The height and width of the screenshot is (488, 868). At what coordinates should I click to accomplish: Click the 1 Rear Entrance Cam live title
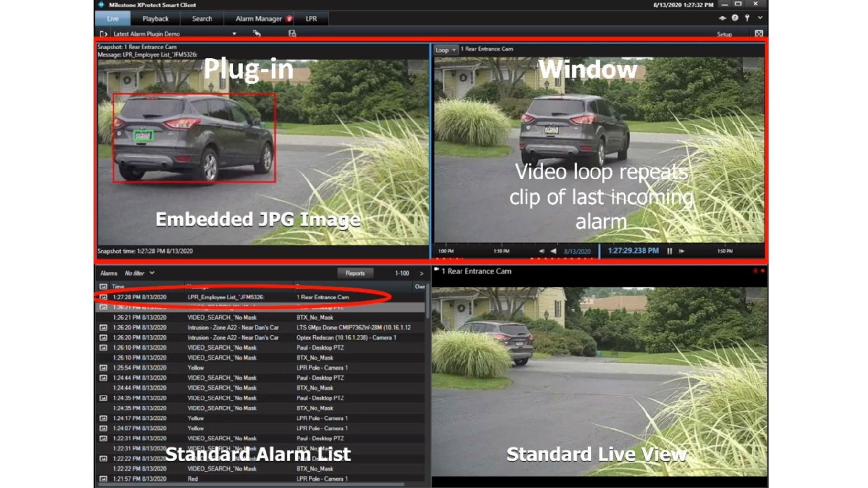coord(476,271)
